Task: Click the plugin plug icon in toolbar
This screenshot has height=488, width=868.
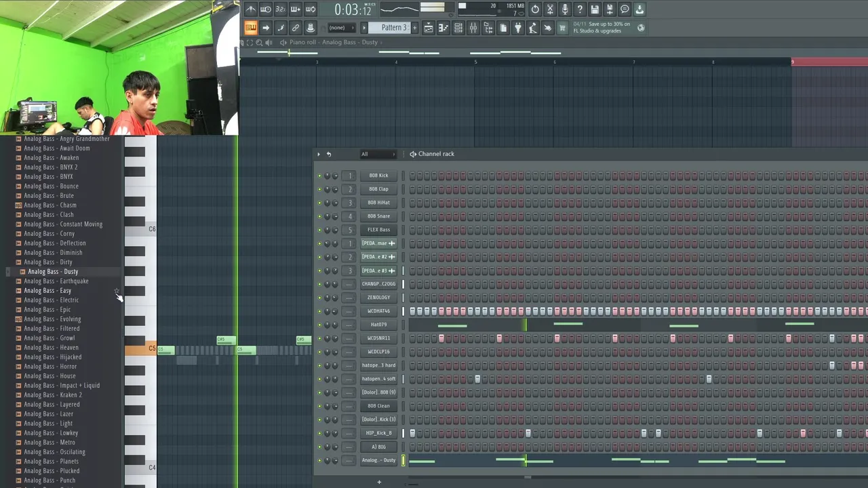Action: pos(518,28)
